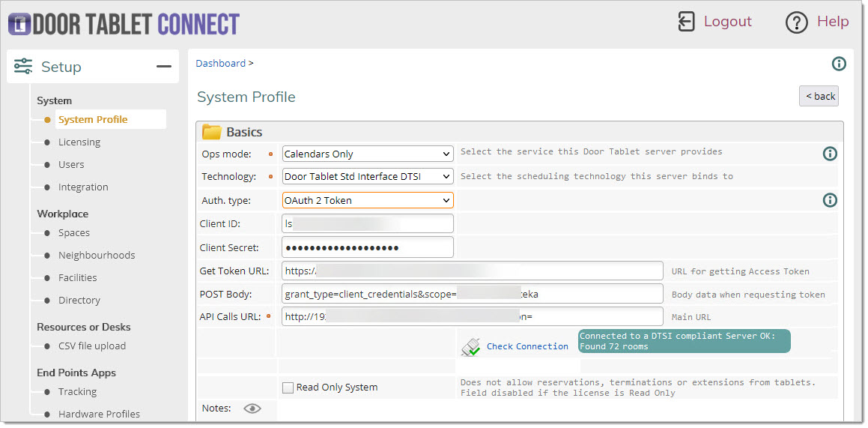The width and height of the screenshot is (868, 428).
Task: Click the 'Main URL' hint text
Action: [x=691, y=318]
